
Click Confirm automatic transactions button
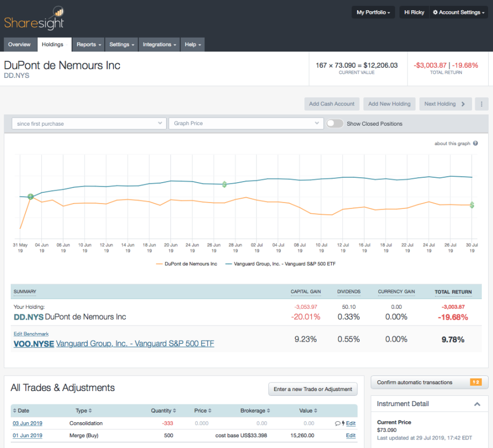(430, 382)
